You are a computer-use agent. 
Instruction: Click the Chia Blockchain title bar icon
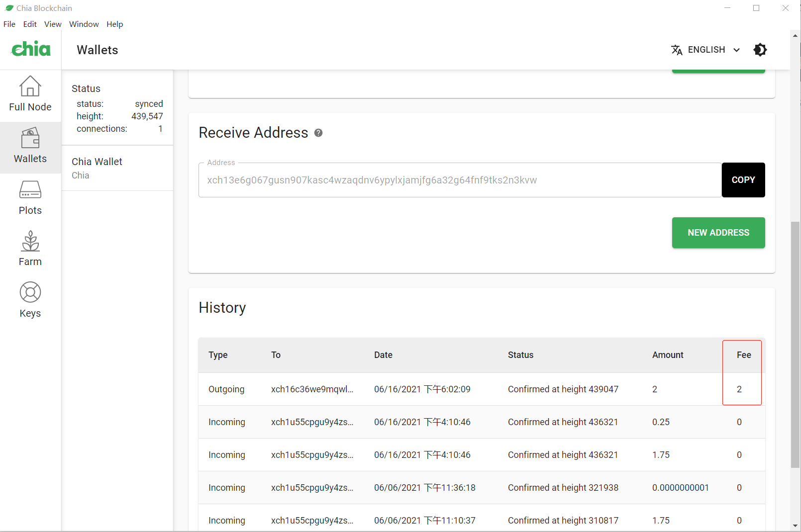(x=9, y=8)
